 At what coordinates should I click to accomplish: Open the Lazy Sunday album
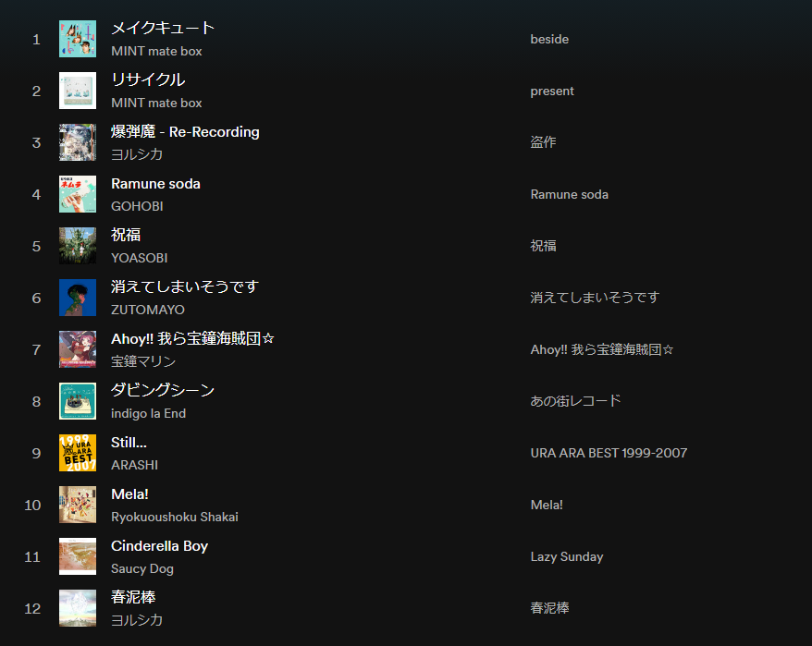[x=567, y=557]
